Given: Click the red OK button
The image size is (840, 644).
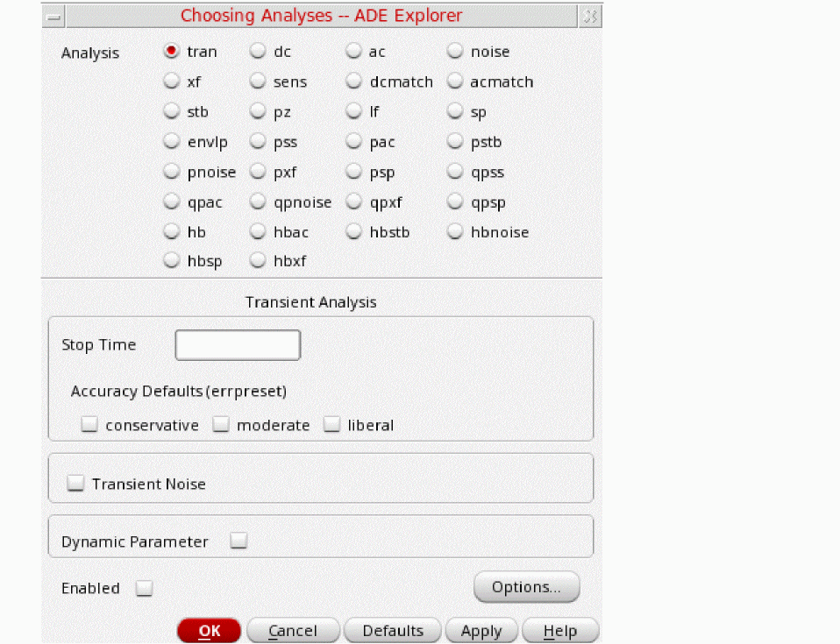Looking at the screenshot, I should pos(209,631).
